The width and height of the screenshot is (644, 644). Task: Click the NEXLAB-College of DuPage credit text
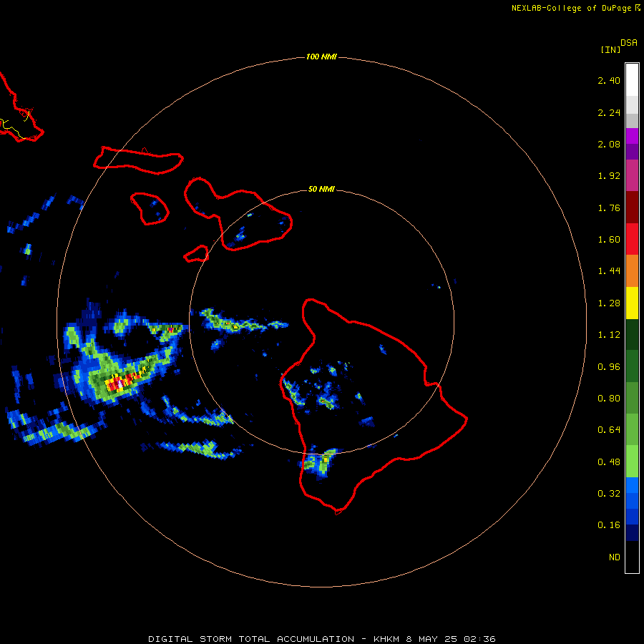click(x=575, y=8)
